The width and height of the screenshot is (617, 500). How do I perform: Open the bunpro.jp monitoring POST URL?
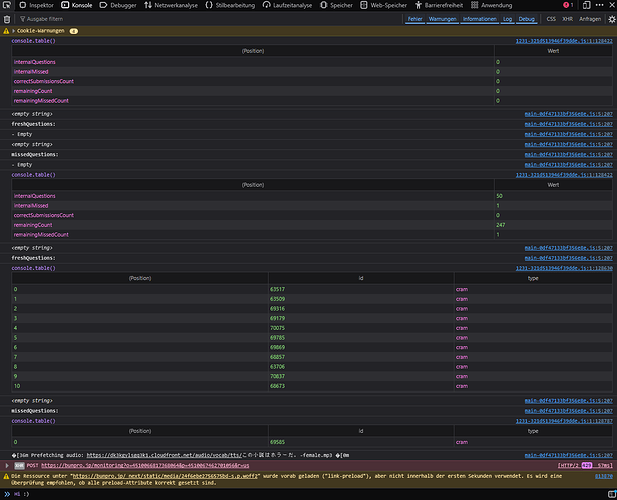point(145,465)
